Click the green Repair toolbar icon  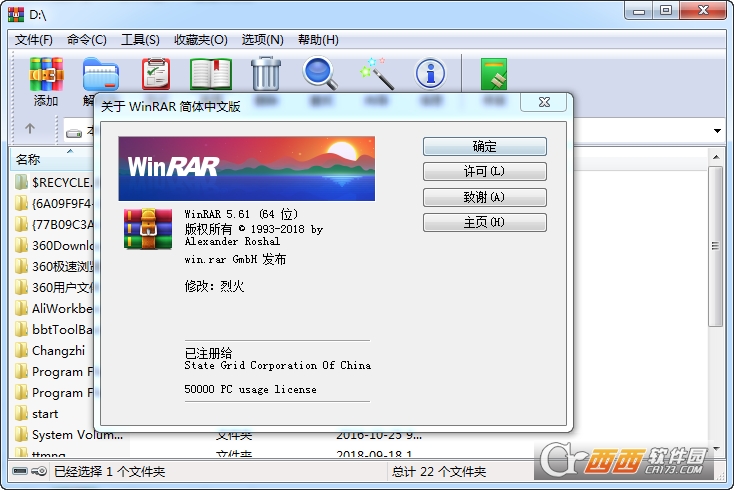pyautogui.click(x=494, y=75)
